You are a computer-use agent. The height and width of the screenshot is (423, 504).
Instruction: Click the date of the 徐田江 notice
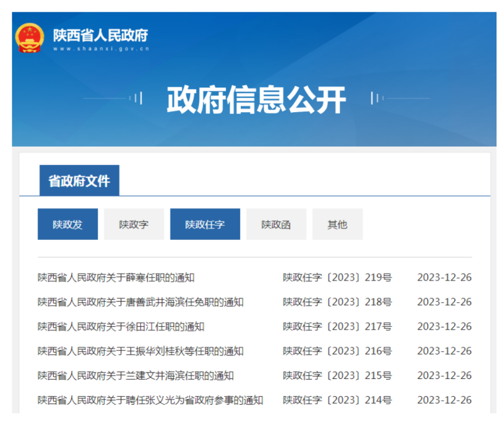(x=444, y=327)
